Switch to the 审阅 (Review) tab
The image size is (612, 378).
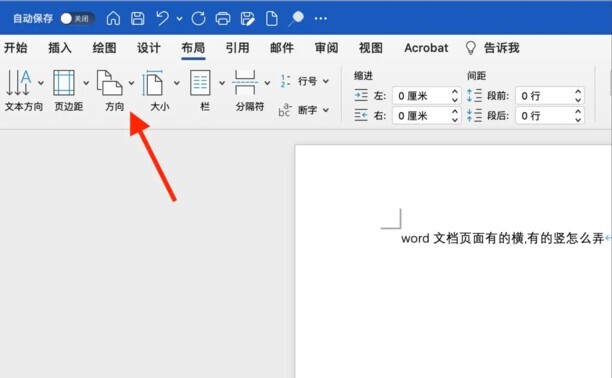[x=326, y=48]
